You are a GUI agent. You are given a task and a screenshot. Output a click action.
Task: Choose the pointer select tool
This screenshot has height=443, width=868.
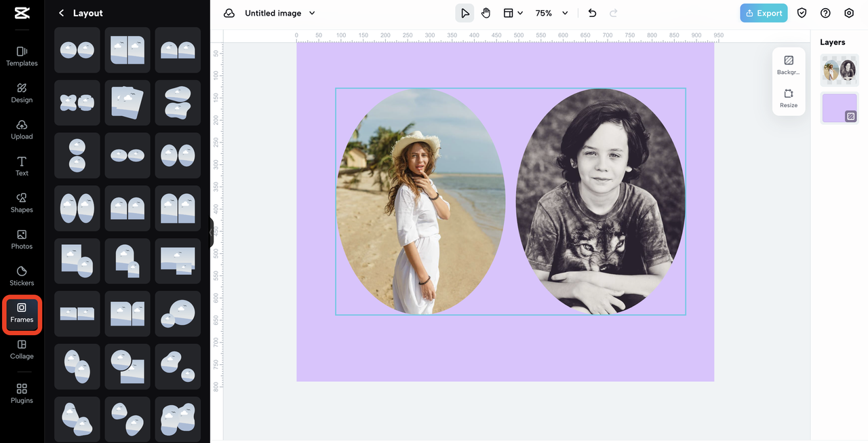(465, 13)
